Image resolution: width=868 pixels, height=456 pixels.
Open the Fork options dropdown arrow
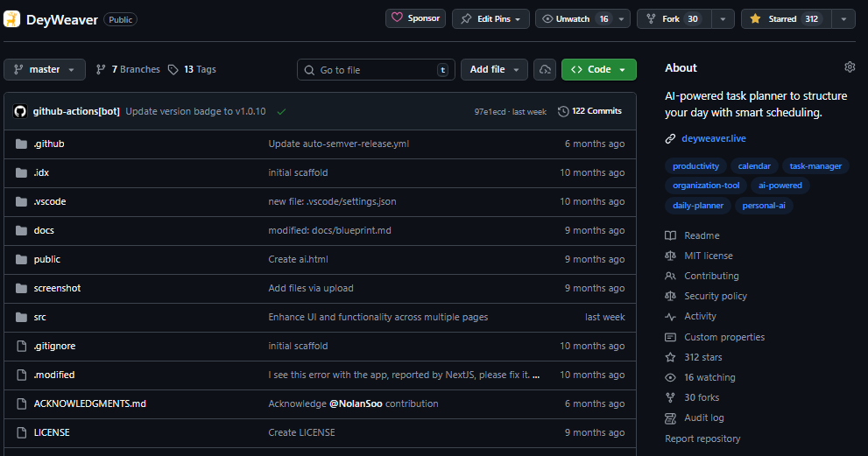click(723, 18)
